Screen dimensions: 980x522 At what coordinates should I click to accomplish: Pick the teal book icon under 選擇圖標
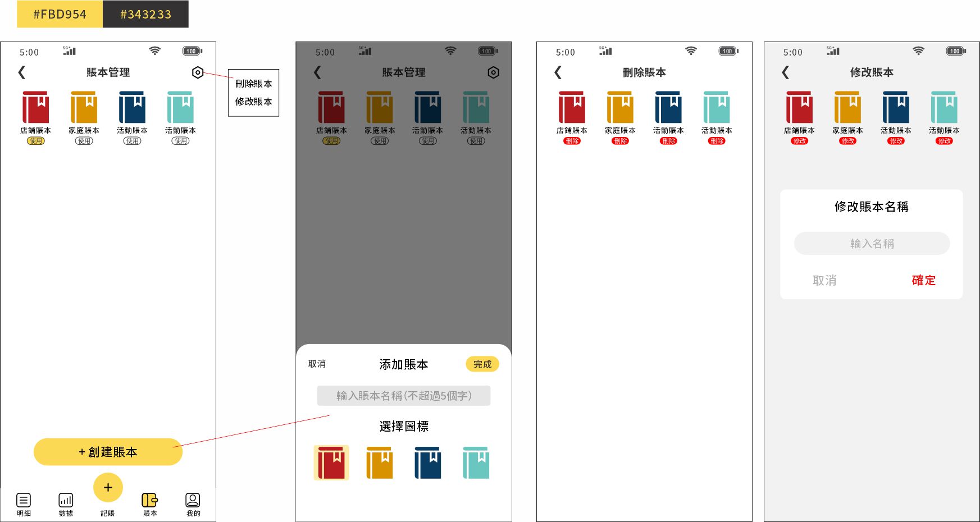(476, 463)
